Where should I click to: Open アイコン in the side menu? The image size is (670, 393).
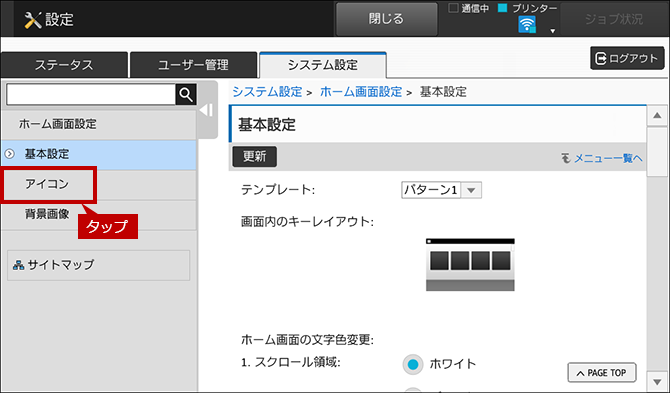pos(98,185)
